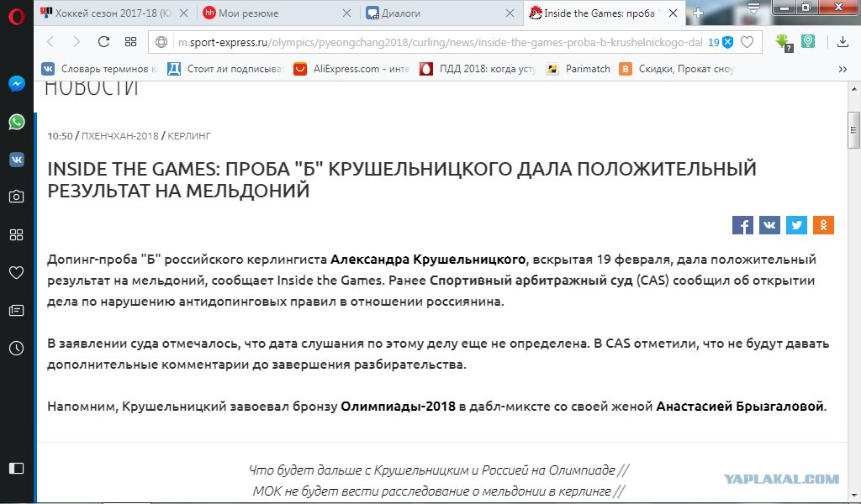Open the tab menu dropdown
The image size is (861, 504).
[753, 8]
